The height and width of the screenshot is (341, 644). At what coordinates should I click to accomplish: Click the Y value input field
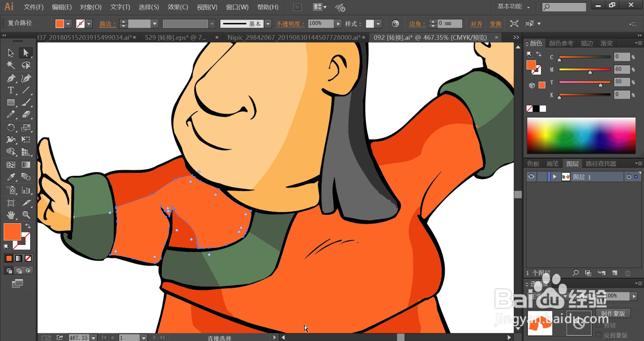point(622,82)
